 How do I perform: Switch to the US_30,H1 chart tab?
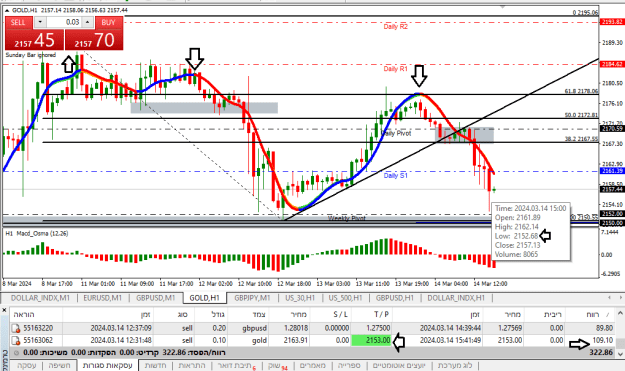pos(300,298)
